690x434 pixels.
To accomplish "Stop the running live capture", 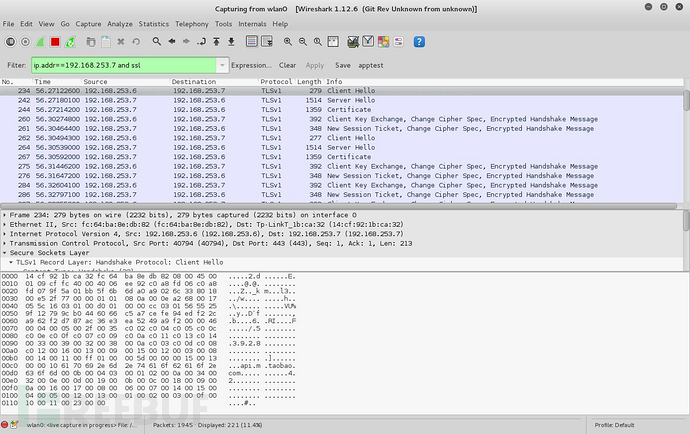I will pyautogui.click(x=55, y=42).
